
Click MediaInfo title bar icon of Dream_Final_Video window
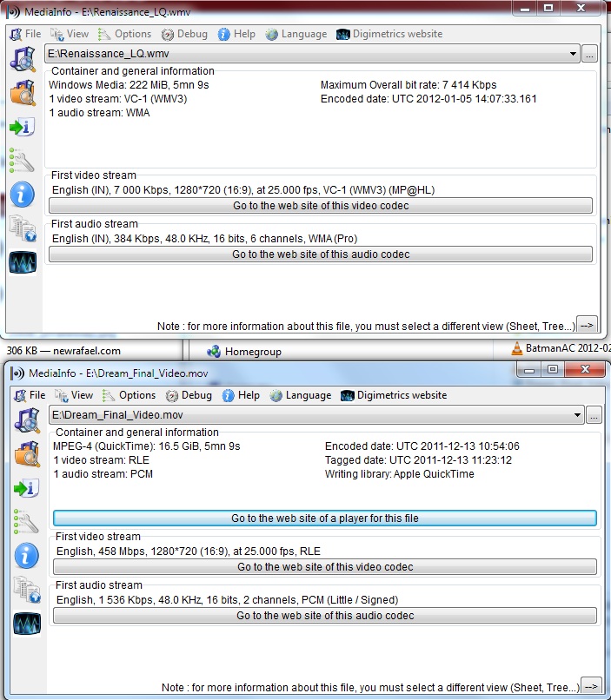pos(18,373)
